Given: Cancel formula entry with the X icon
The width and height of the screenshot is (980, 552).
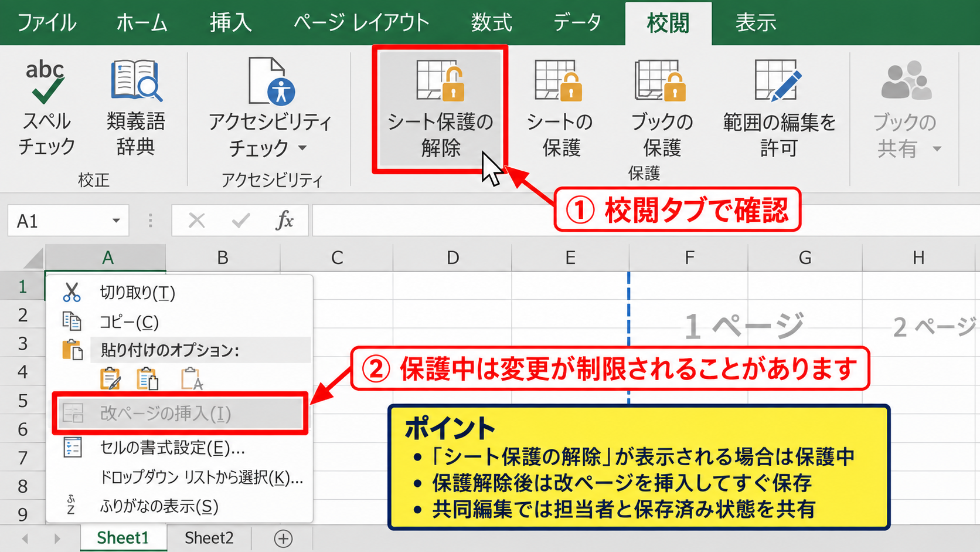Looking at the screenshot, I should [197, 221].
